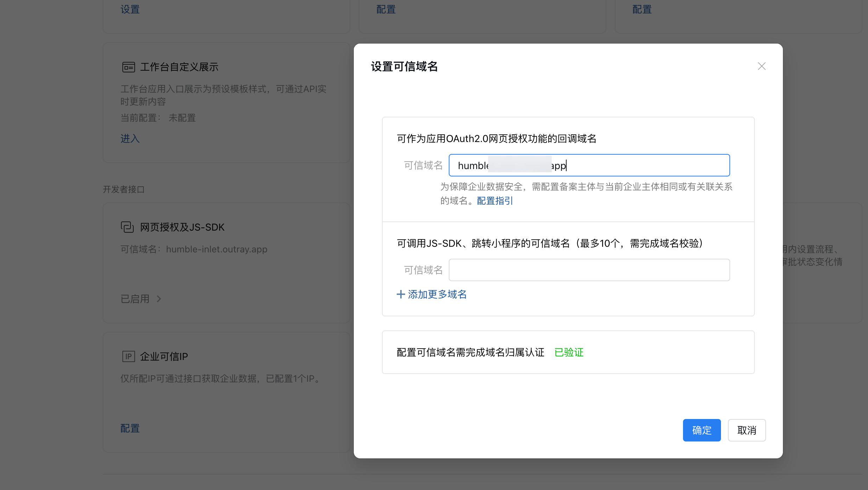Click the 网页授权及JS-SDK icon

click(x=127, y=227)
